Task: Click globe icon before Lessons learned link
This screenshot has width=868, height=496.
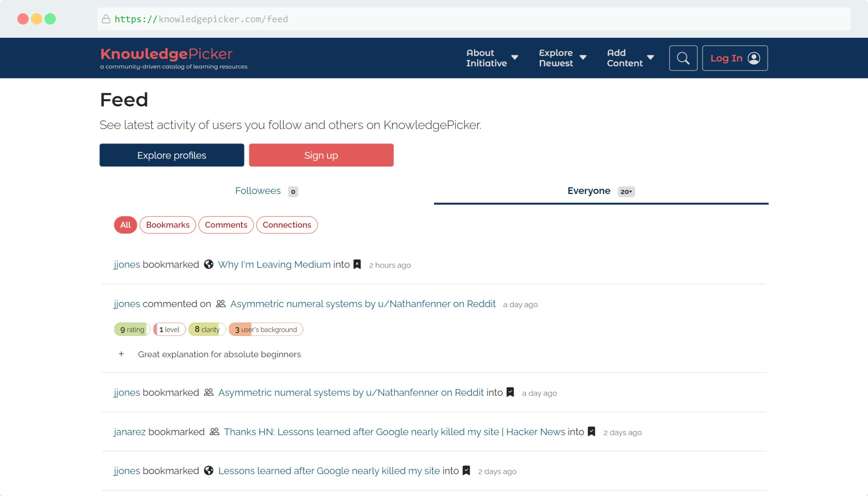Action: [209, 470]
